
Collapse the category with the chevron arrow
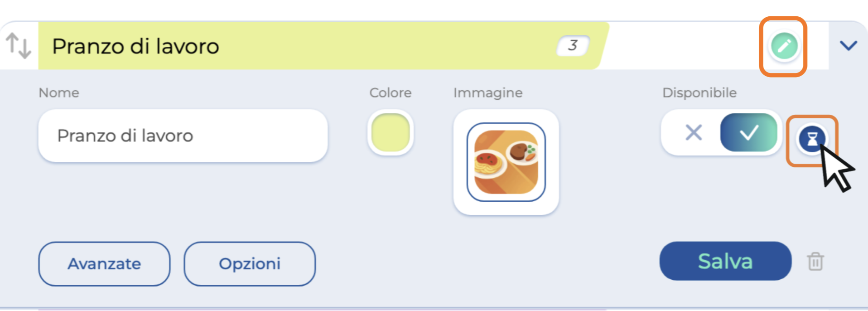(848, 46)
